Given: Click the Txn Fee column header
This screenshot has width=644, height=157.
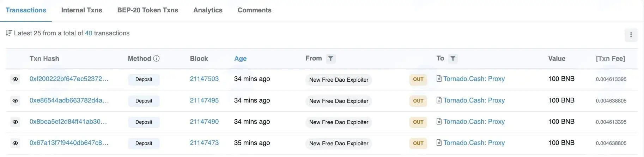Looking at the screenshot, I should [610, 59].
